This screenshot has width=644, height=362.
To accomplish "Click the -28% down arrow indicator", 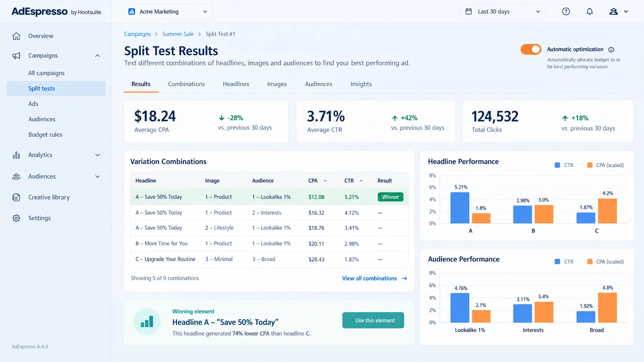I will click(221, 118).
